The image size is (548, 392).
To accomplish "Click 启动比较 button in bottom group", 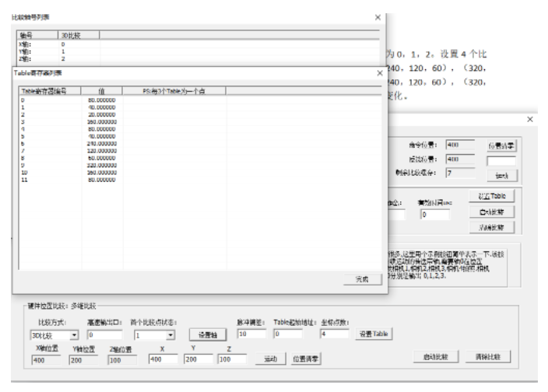I will [435, 357].
